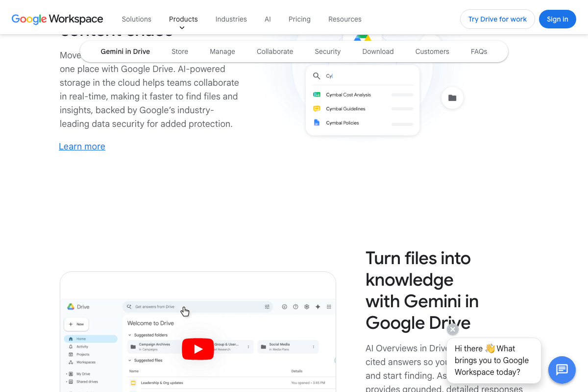The image size is (588, 392).
Task: Collapse the Suggested files section chevron
Action: click(x=130, y=360)
